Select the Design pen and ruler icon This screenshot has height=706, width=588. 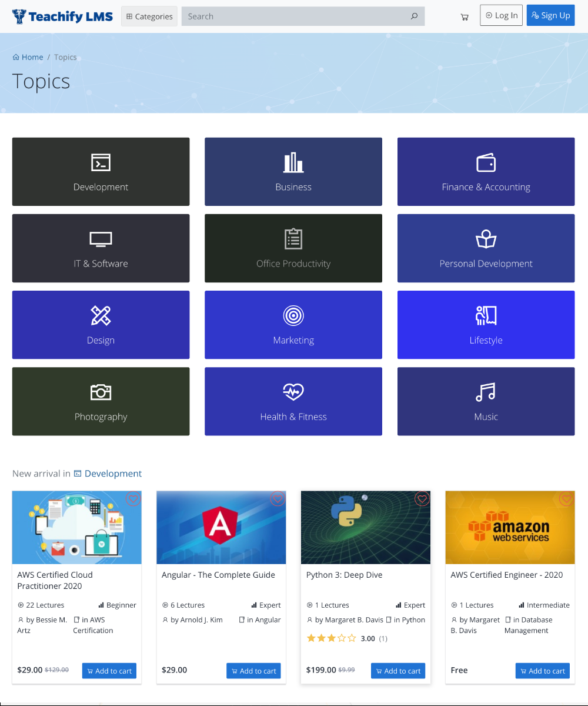tap(101, 315)
